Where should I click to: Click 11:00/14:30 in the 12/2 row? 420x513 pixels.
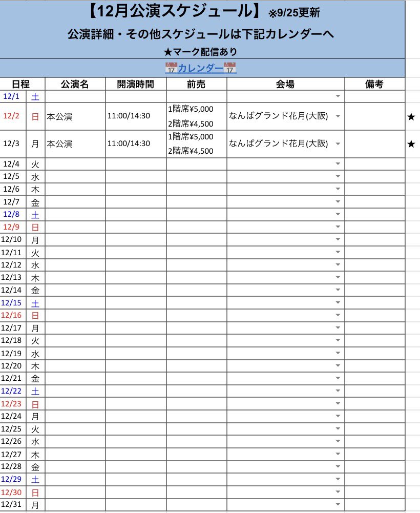pos(129,116)
